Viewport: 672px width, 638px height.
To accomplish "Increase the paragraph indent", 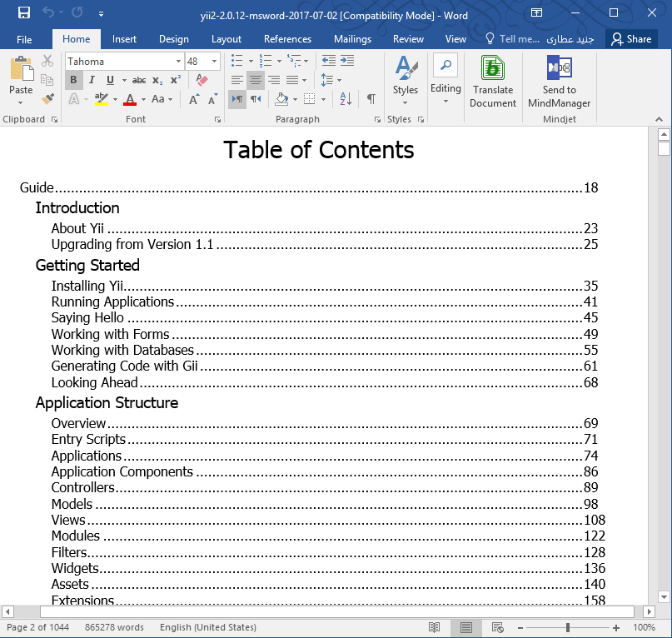I will click(347, 61).
